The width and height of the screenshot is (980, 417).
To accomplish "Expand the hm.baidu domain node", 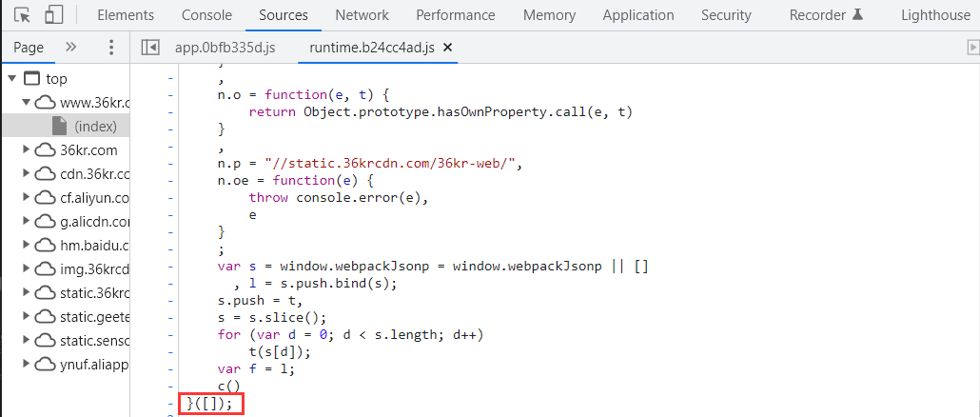I will 28,246.
